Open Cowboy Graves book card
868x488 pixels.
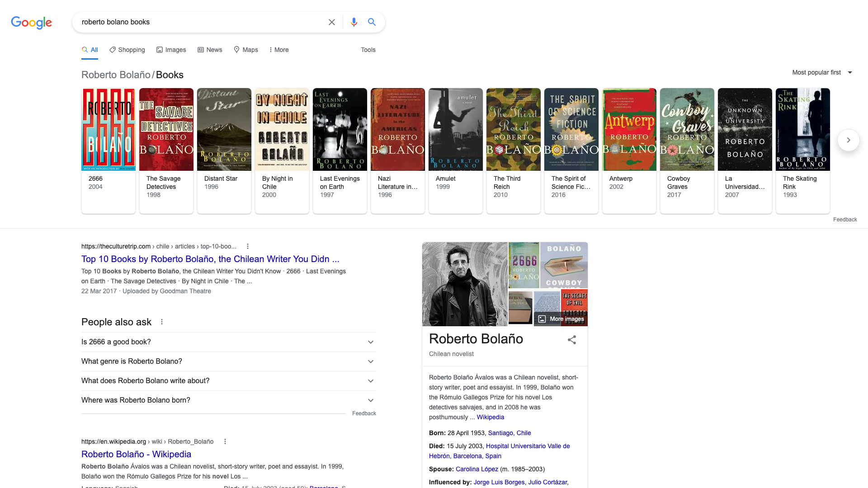tap(687, 150)
